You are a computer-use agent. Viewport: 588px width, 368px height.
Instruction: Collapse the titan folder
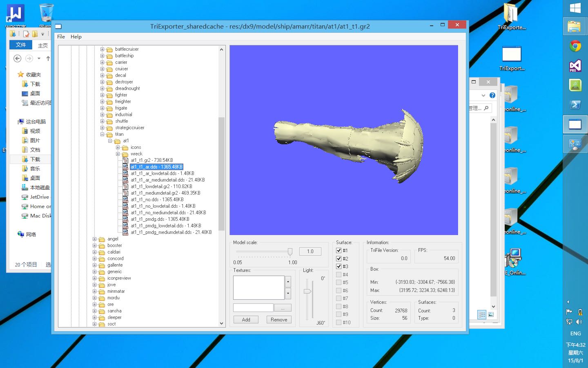[x=102, y=134]
